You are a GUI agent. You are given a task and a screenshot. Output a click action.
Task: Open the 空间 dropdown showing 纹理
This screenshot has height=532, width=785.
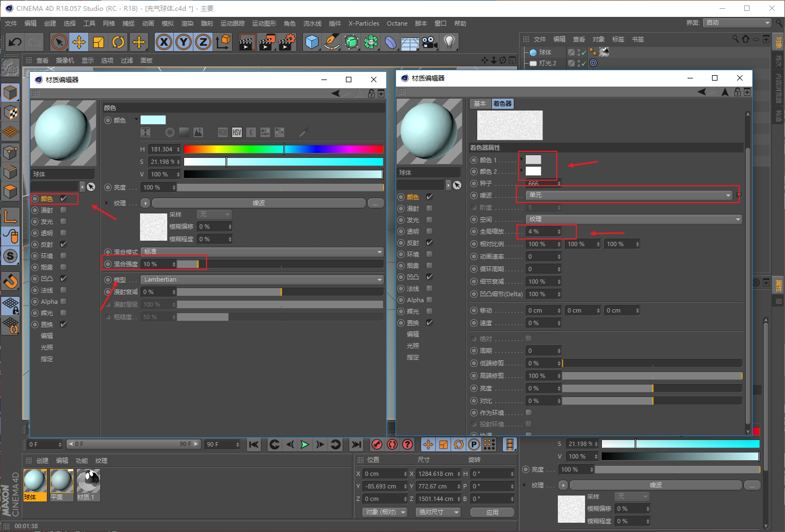[x=634, y=219]
